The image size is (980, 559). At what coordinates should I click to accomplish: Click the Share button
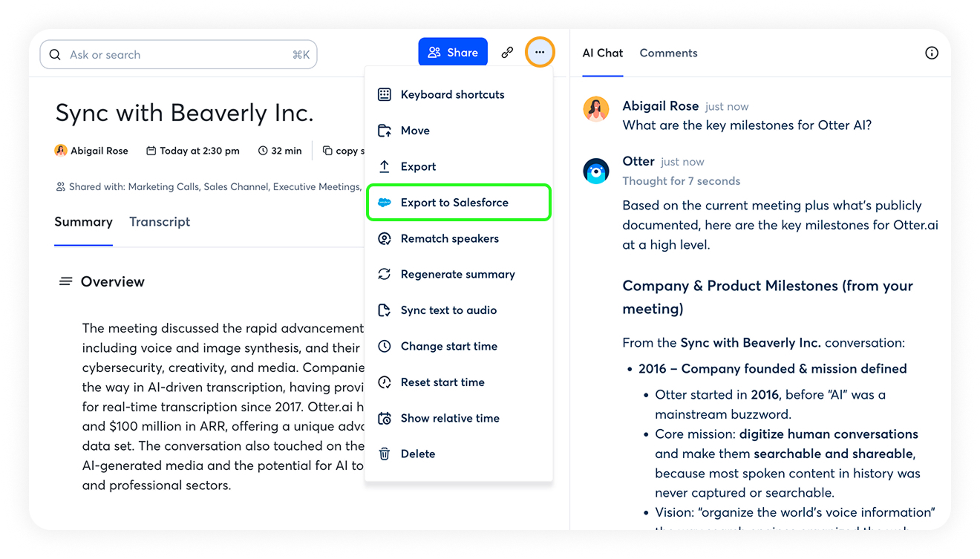tap(453, 53)
